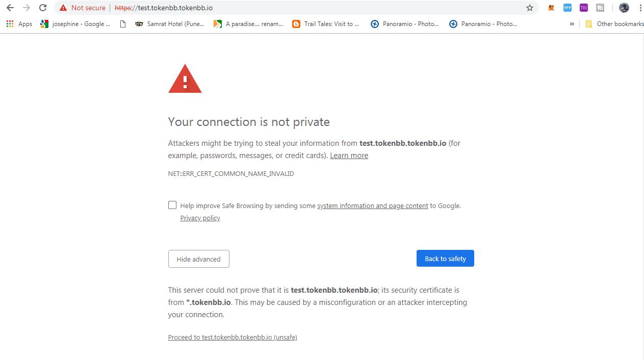Open Chrome three-dot menu
The height and width of the screenshot is (360, 644).
click(x=640, y=8)
